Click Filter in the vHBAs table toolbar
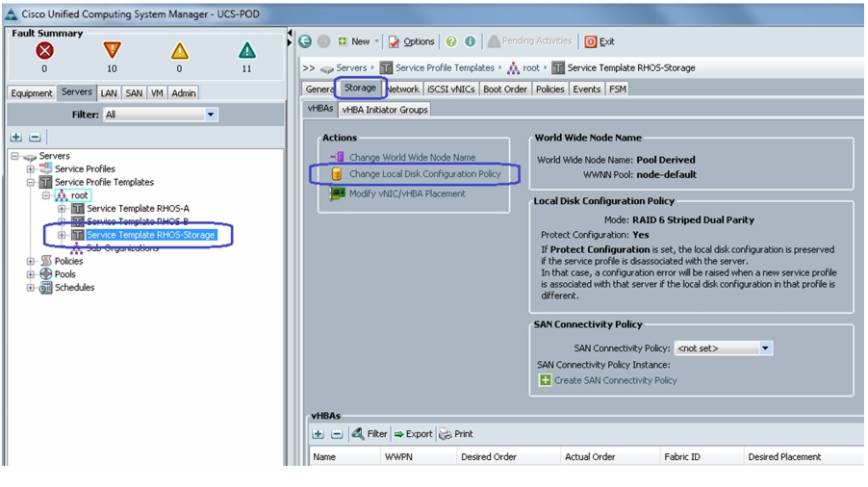 pyautogui.click(x=370, y=434)
